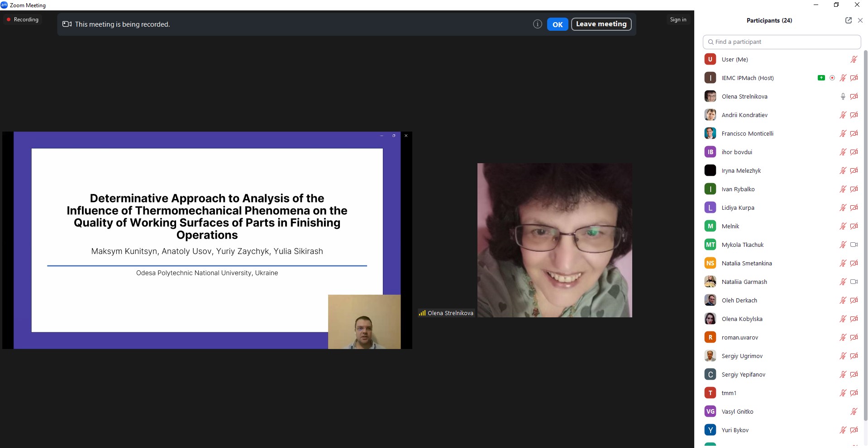Click the Find a participant search field
The height and width of the screenshot is (448, 868).
pos(782,42)
